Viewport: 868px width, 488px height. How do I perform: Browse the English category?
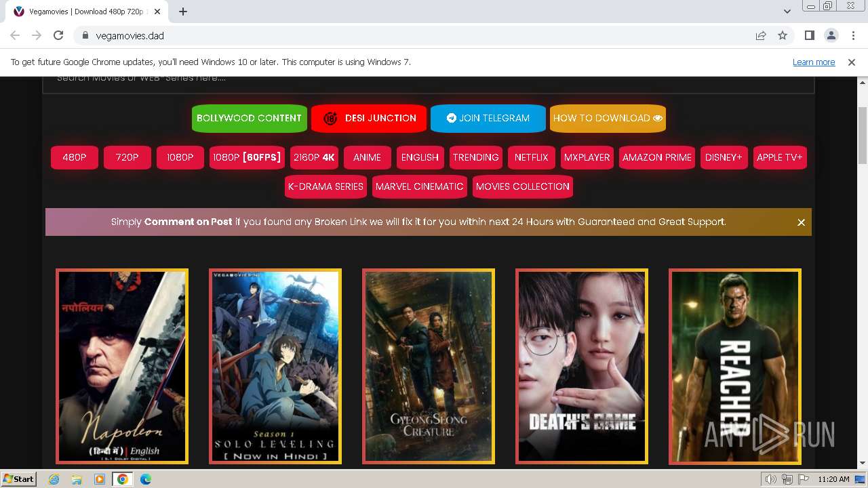(x=420, y=157)
